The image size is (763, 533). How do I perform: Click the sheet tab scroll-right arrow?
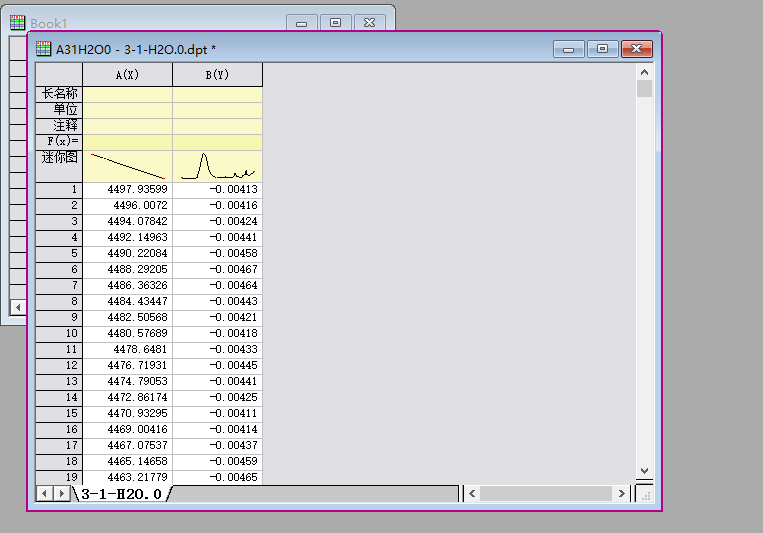click(62, 494)
